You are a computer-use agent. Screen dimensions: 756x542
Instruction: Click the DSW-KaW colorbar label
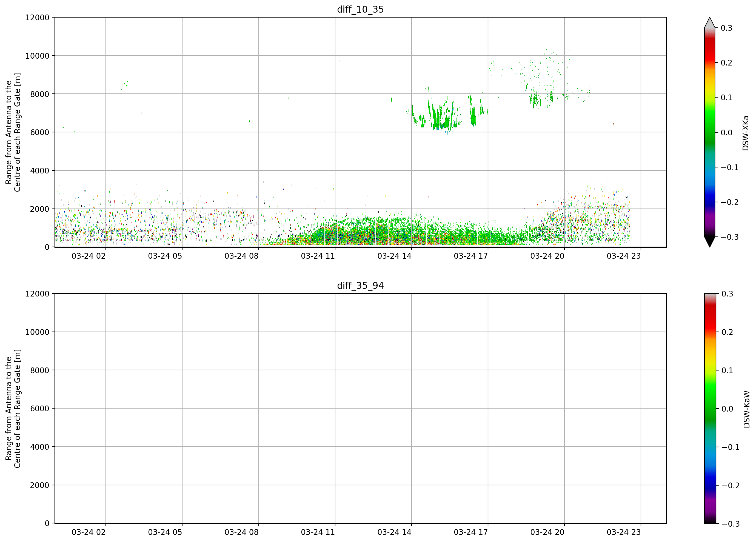(746, 409)
